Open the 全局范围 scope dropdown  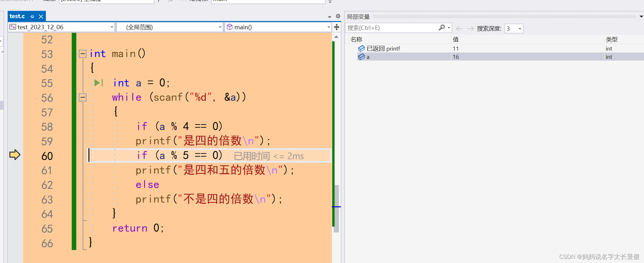click(x=169, y=27)
